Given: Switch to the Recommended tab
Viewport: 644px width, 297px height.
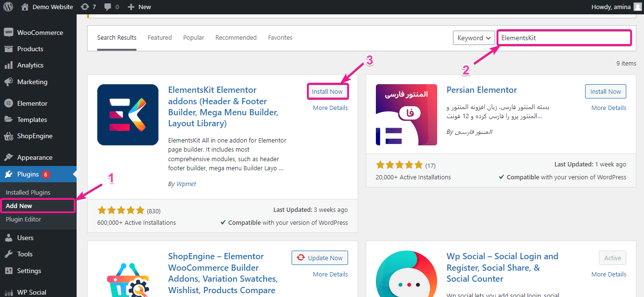Looking at the screenshot, I should (236, 38).
